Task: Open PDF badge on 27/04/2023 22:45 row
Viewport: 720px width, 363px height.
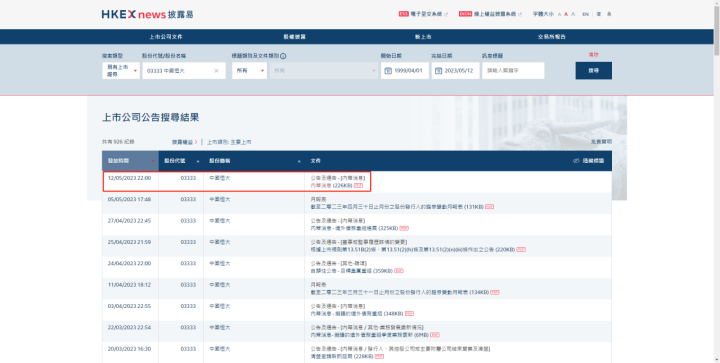Action: [x=404, y=228]
